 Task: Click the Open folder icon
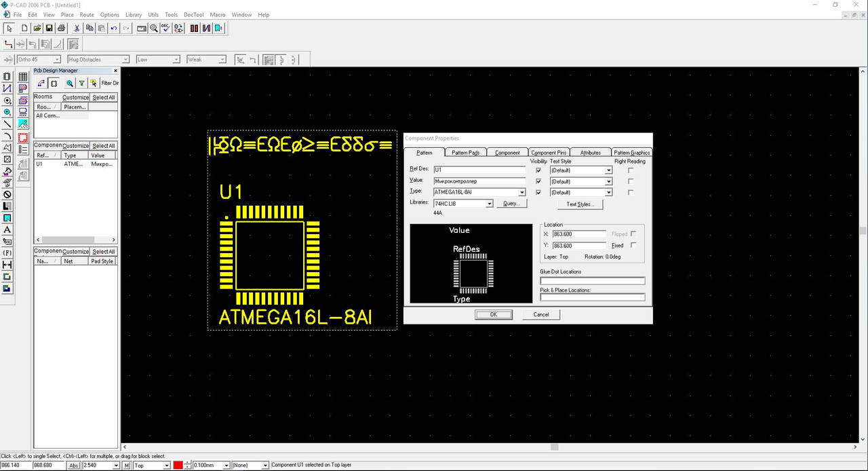click(37, 28)
